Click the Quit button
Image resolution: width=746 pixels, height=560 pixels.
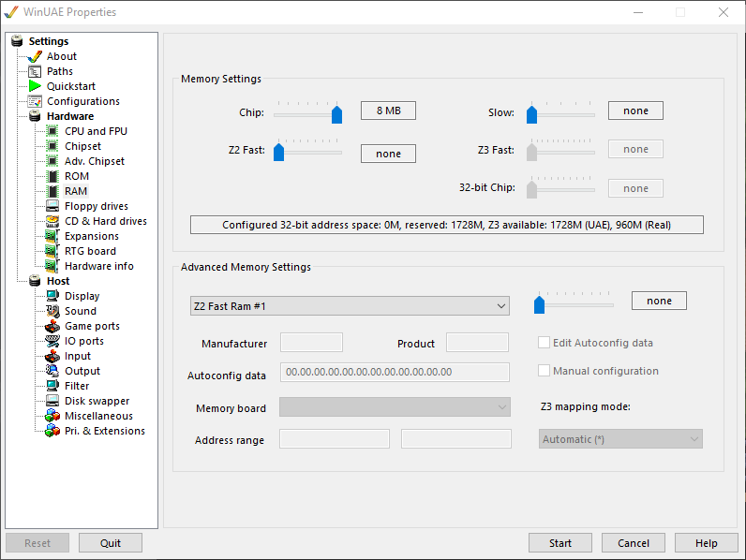[x=111, y=543]
